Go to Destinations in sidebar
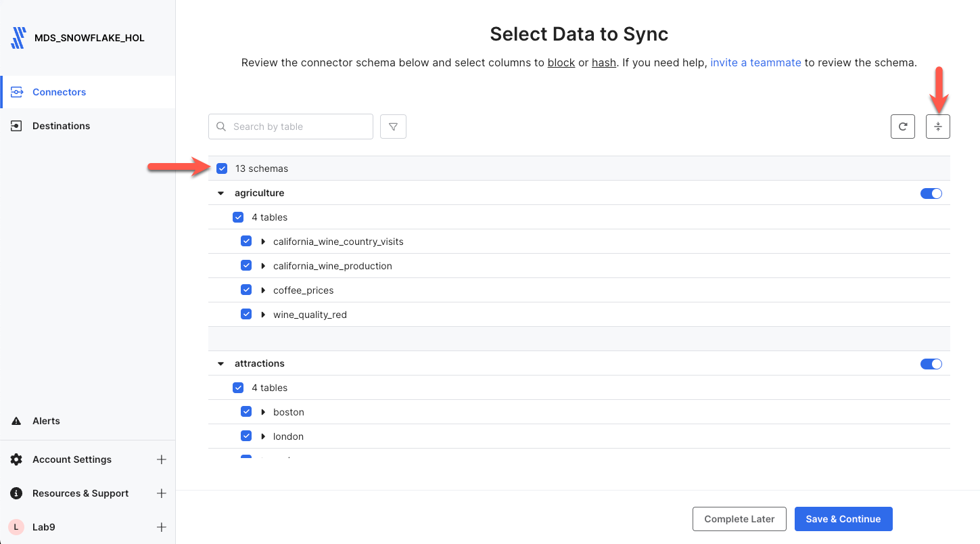Viewport: 980px width, 544px height. [61, 126]
